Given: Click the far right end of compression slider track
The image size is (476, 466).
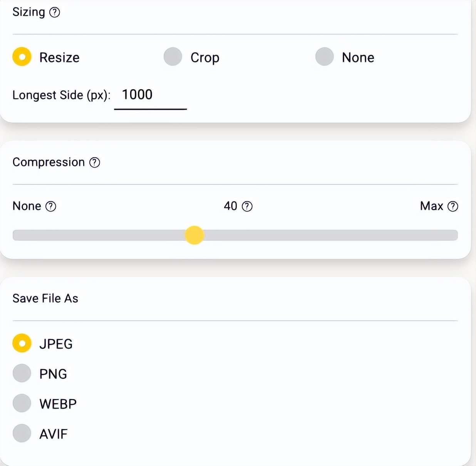Looking at the screenshot, I should coord(454,235).
